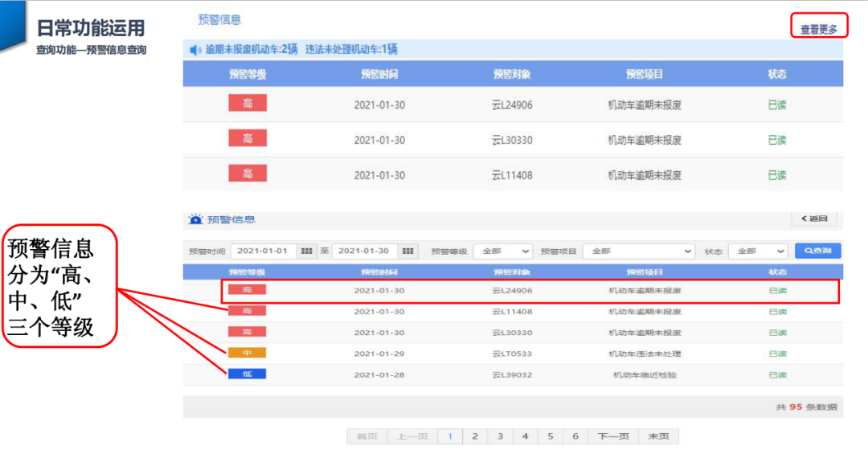Click the orange 中 level badge

coord(247,354)
